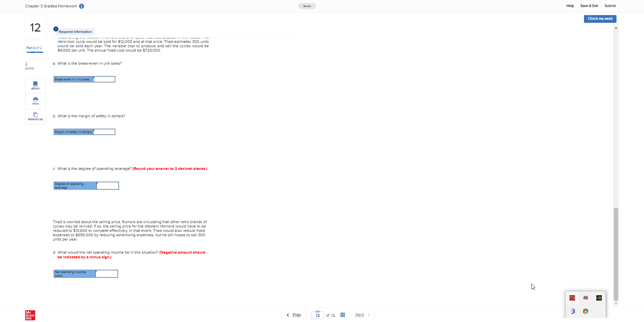Click the Prev chevron arrow
The height and width of the screenshot is (322, 644).
tap(288, 315)
